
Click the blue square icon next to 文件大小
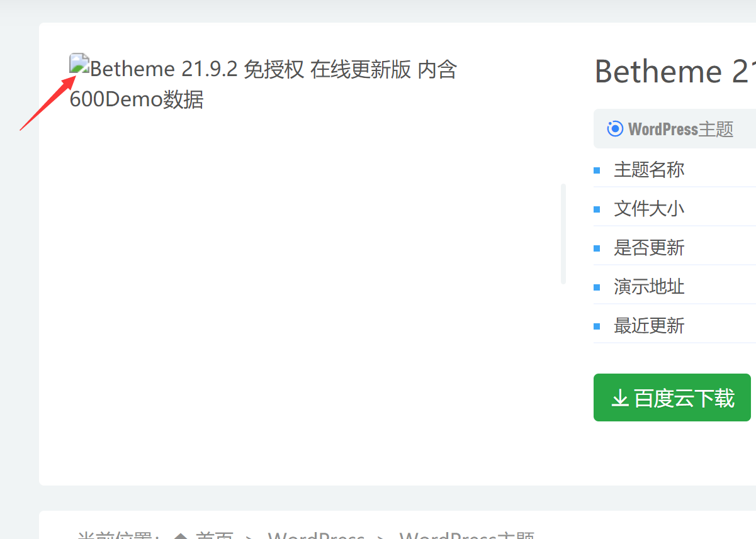tap(597, 208)
